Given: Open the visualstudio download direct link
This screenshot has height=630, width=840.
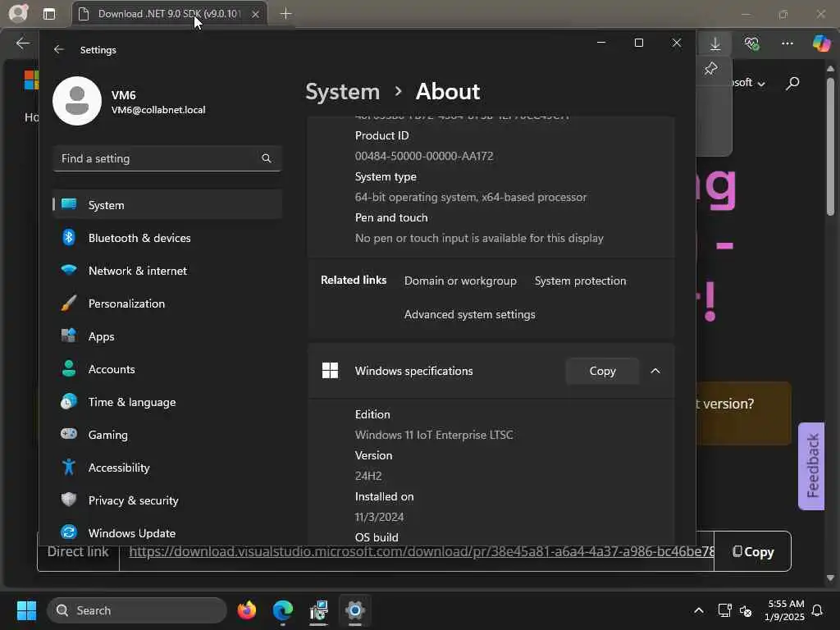Looking at the screenshot, I should click(x=422, y=551).
